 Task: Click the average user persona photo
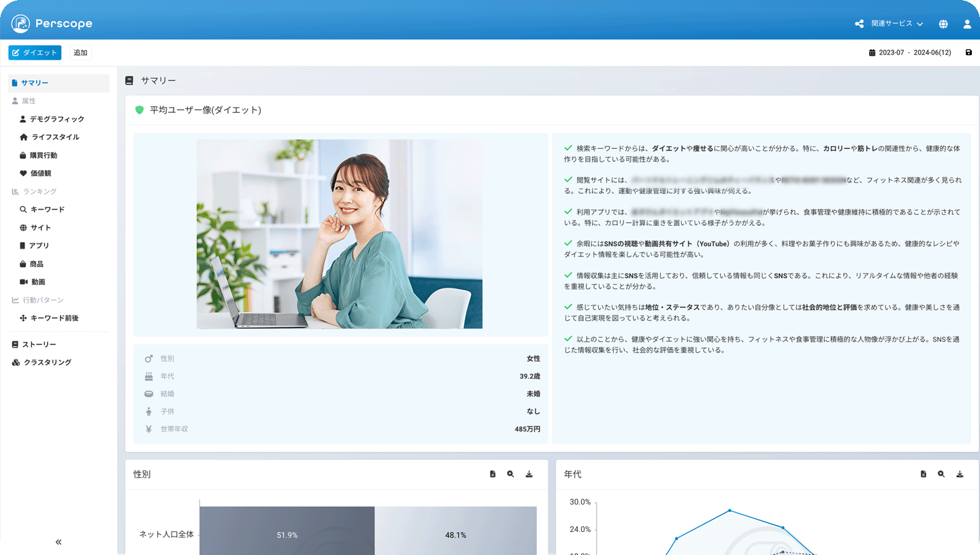point(340,234)
